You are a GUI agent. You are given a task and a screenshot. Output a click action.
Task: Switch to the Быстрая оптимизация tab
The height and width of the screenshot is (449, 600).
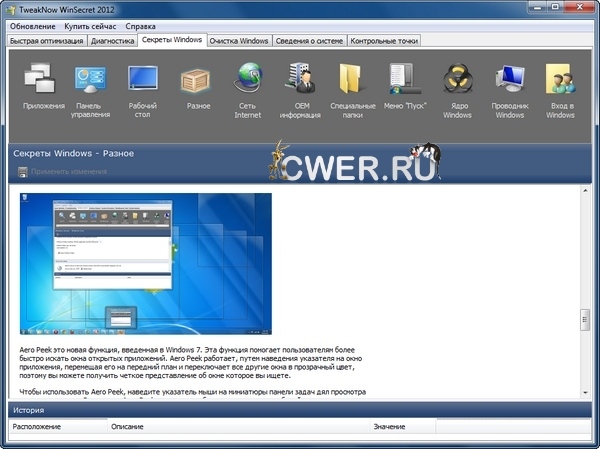click(46, 41)
